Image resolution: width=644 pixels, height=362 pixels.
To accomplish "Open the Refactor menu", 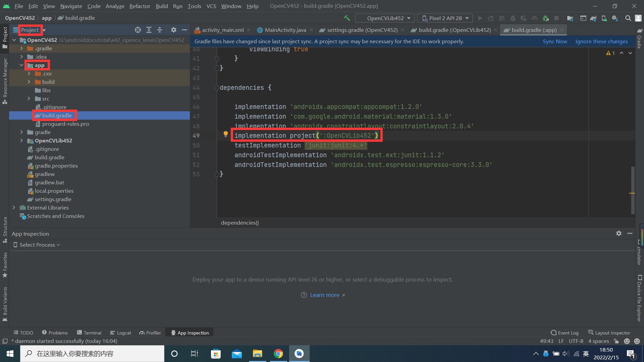I will 140,6.
